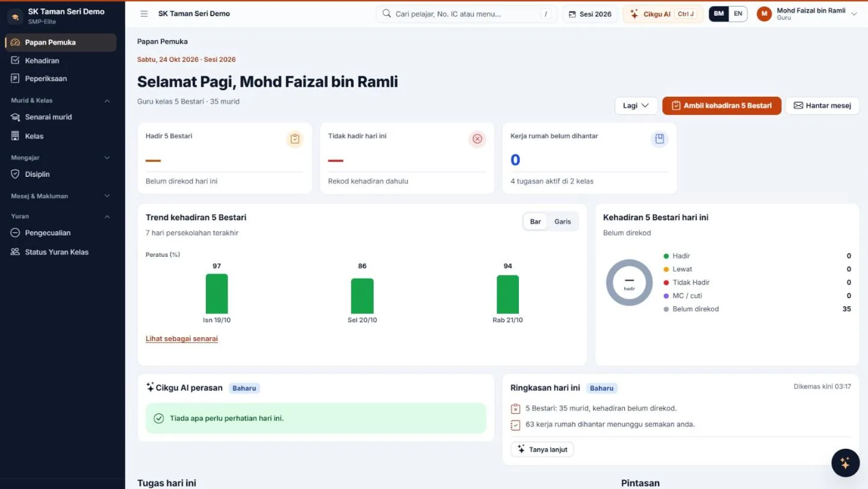Click the book icon on Kerja rumah card
This screenshot has height=489, width=868.
pos(659,139)
